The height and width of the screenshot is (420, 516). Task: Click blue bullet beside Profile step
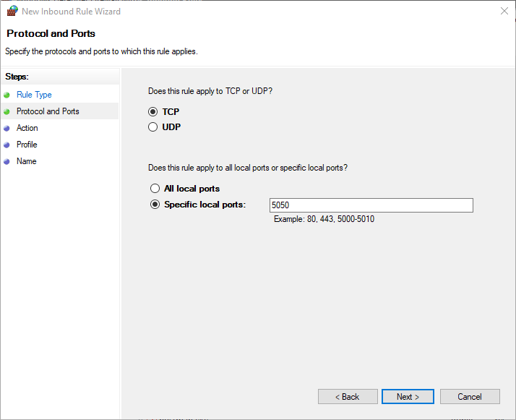coord(7,145)
